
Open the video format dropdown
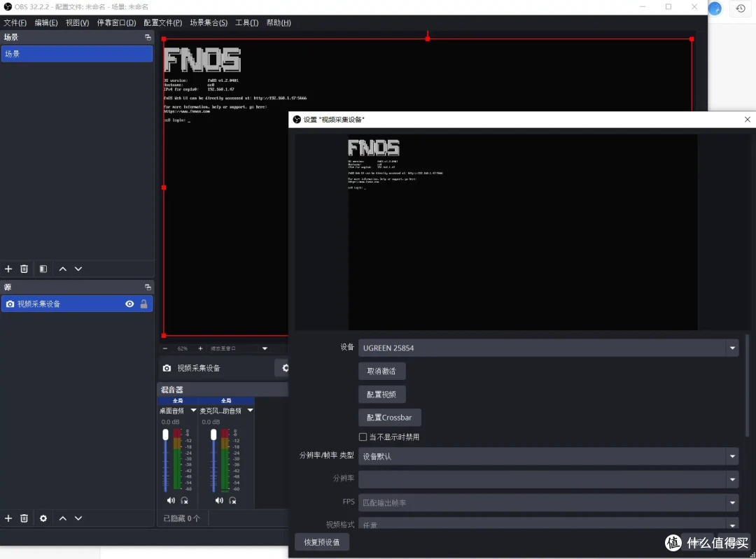pyautogui.click(x=548, y=523)
